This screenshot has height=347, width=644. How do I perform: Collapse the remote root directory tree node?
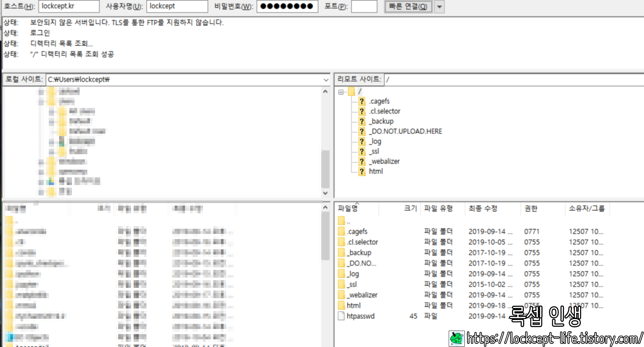pyautogui.click(x=341, y=92)
